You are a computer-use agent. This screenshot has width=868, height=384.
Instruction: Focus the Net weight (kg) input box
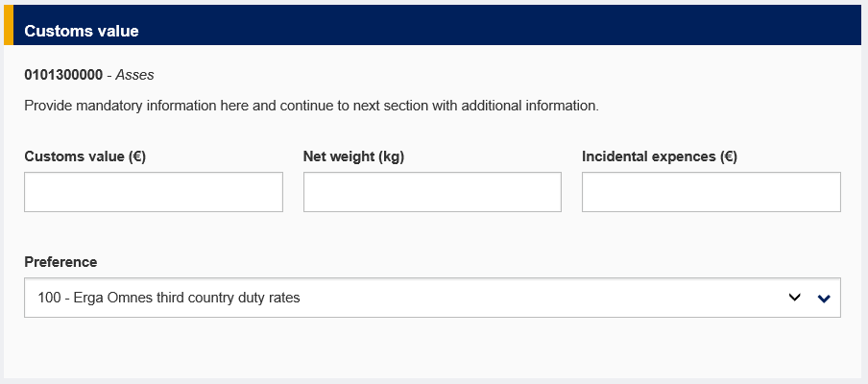[x=432, y=192]
